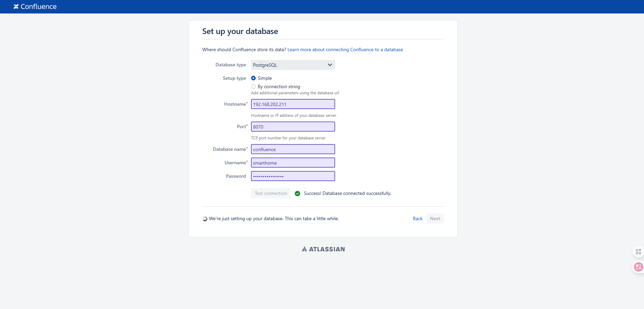644x309 pixels.
Task: Click the Confluence logo in the header
Action: click(35, 7)
